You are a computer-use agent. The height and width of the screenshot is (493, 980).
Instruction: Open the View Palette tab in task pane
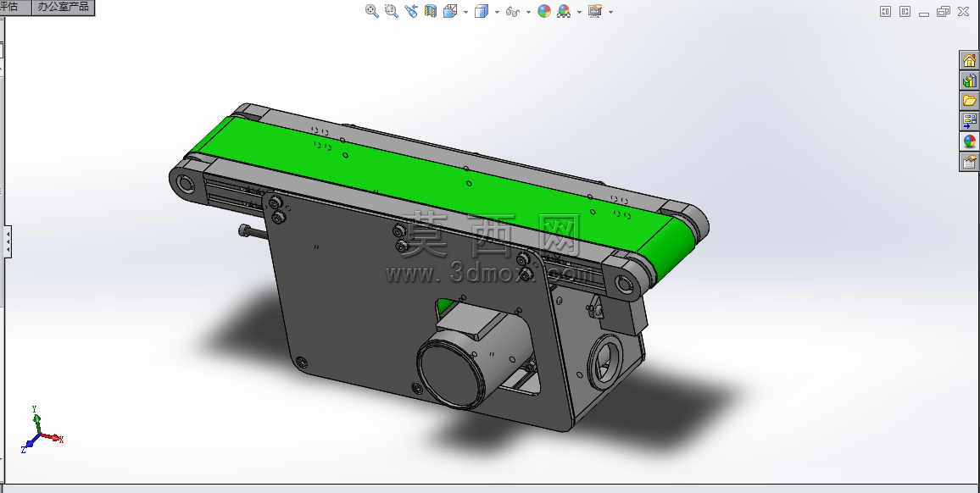coord(969,120)
